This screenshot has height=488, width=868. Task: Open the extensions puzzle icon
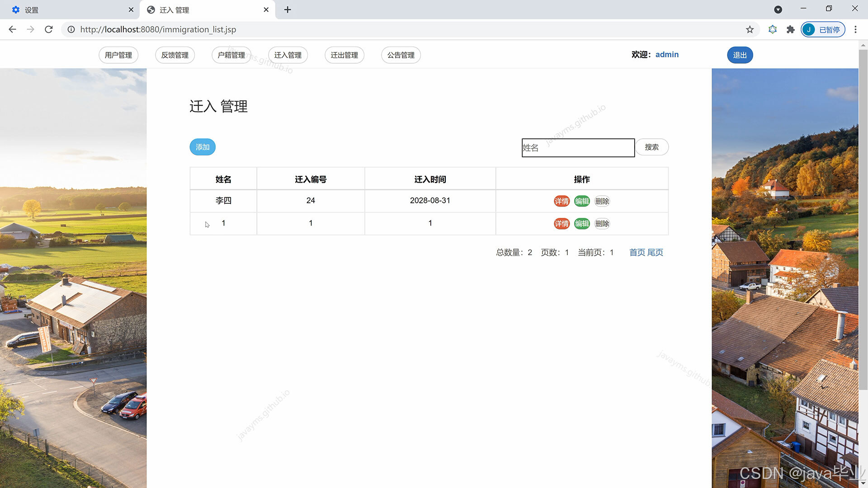tap(790, 29)
